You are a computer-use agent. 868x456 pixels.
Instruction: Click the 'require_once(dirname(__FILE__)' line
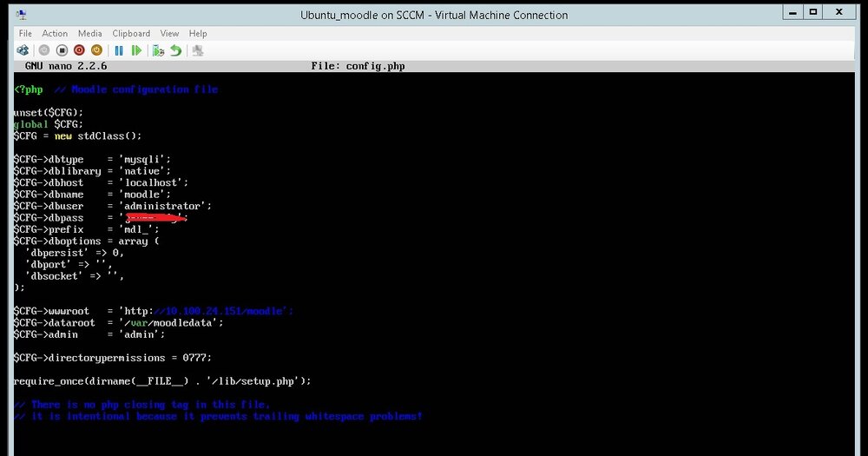point(162,381)
